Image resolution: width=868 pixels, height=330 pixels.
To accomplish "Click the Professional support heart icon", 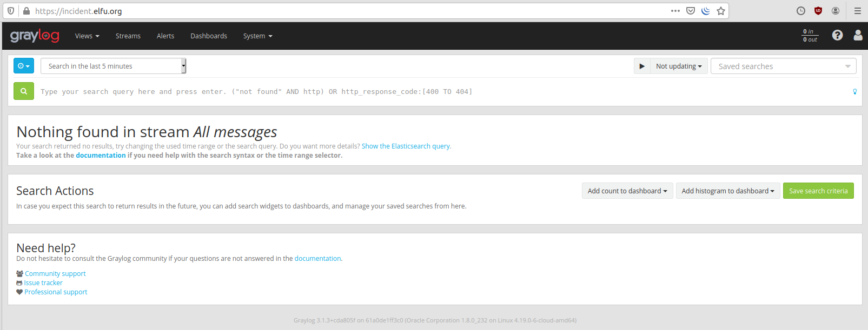I will coord(19,292).
